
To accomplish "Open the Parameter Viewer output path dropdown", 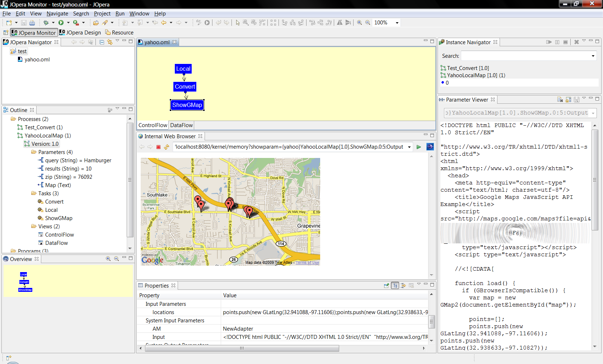I will click(x=593, y=113).
